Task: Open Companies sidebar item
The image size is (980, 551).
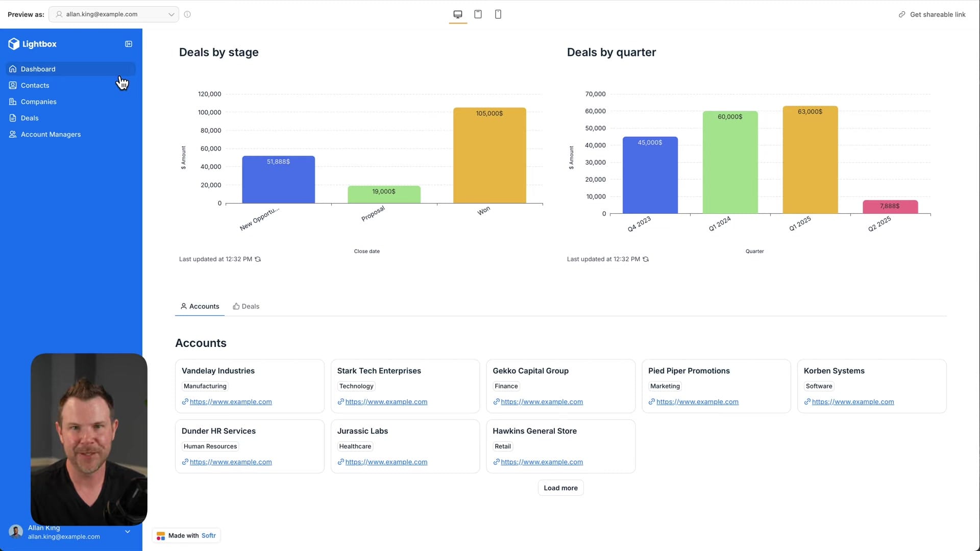Action: coord(70,102)
